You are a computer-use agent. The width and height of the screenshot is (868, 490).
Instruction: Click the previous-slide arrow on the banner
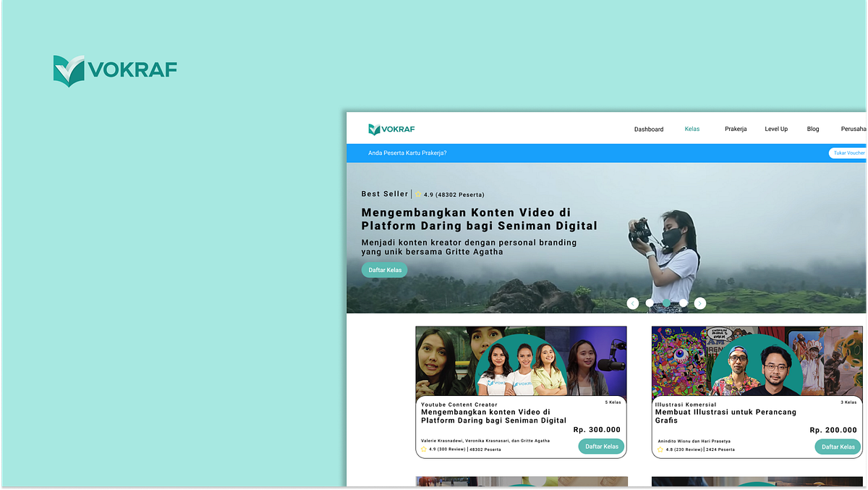click(633, 303)
